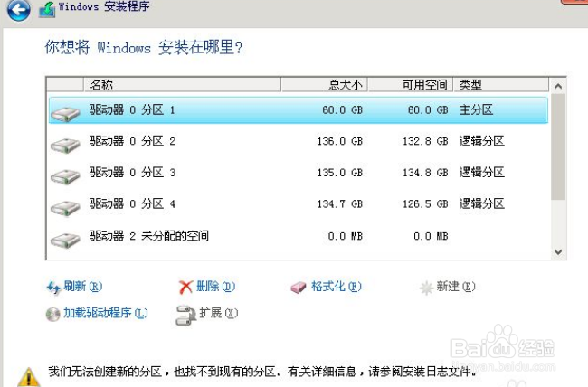The width and height of the screenshot is (588, 387).
Task: Delete partition using 删除(D) link
Action: coord(215,287)
